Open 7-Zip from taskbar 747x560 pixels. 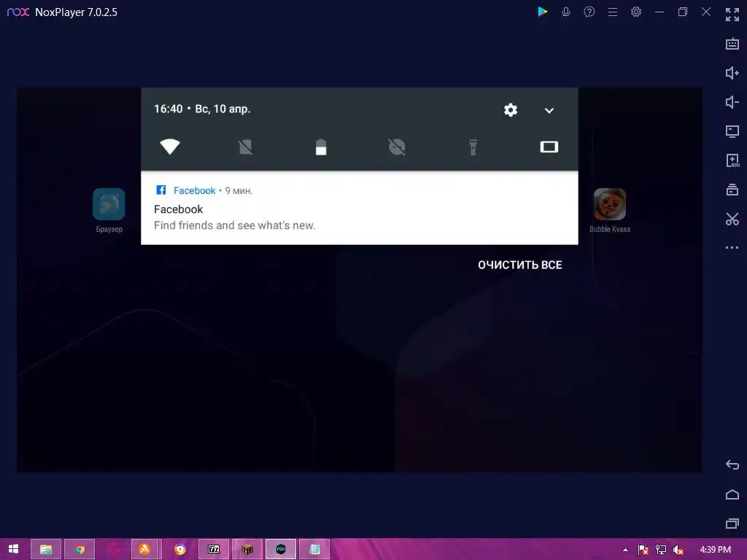click(x=214, y=550)
